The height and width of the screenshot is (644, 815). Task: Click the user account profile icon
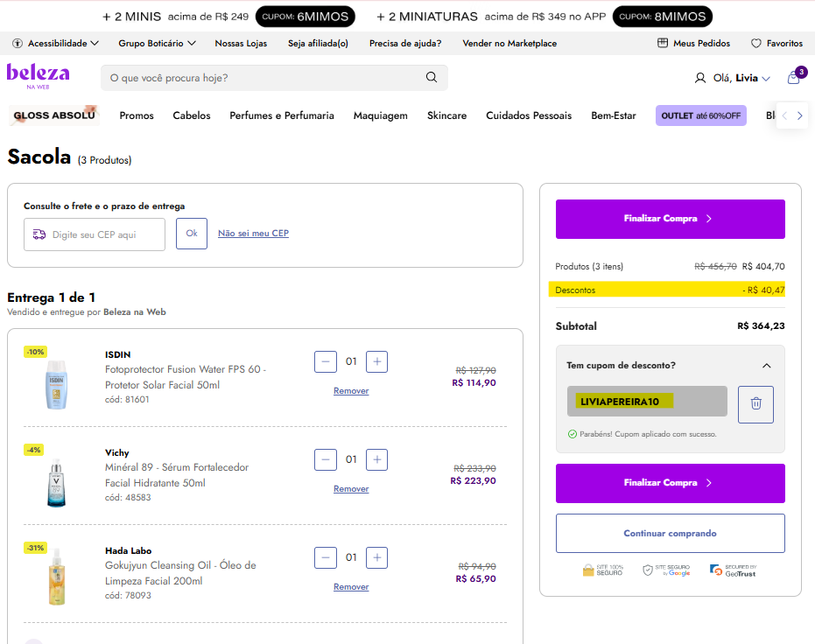[700, 78]
